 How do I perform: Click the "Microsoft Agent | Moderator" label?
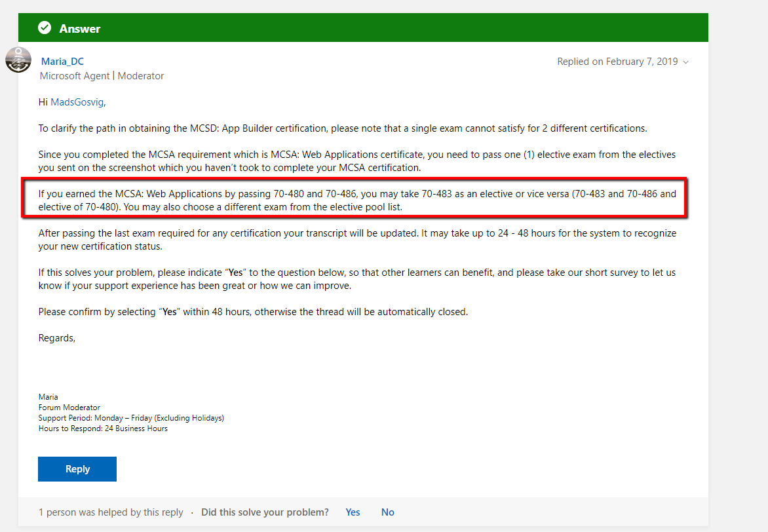[102, 76]
